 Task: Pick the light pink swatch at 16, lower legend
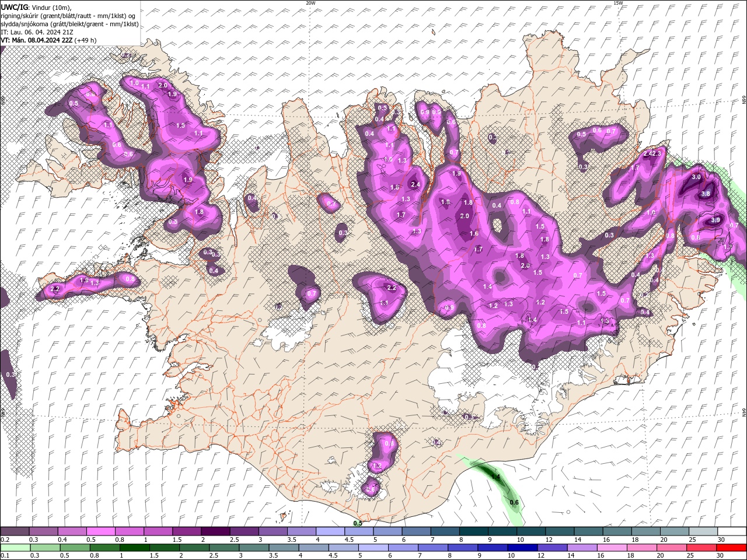[611, 548]
